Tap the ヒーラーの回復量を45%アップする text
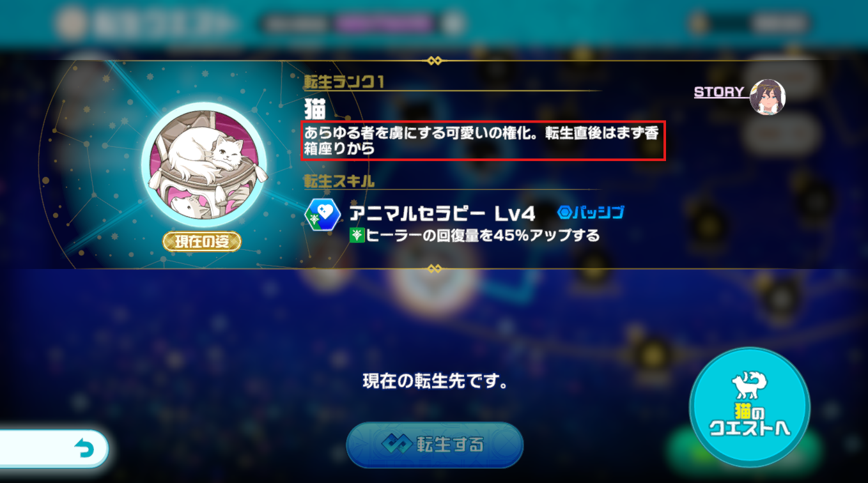The height and width of the screenshot is (483, 868). point(483,236)
